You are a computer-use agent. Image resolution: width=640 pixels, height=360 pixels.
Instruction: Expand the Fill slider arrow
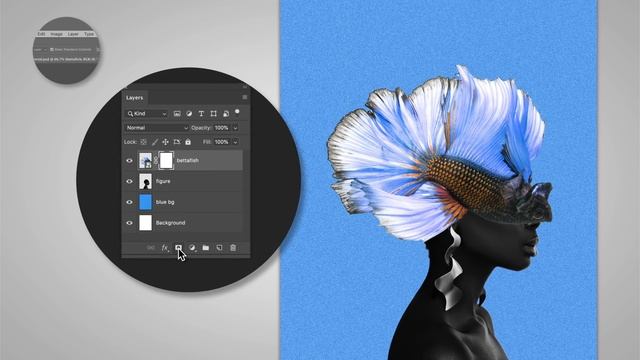coord(236,142)
